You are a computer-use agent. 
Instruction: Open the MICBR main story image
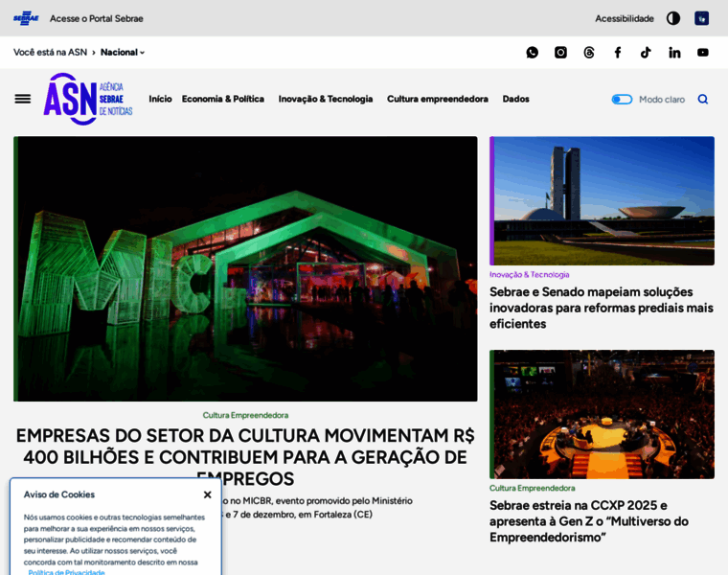[245, 269]
